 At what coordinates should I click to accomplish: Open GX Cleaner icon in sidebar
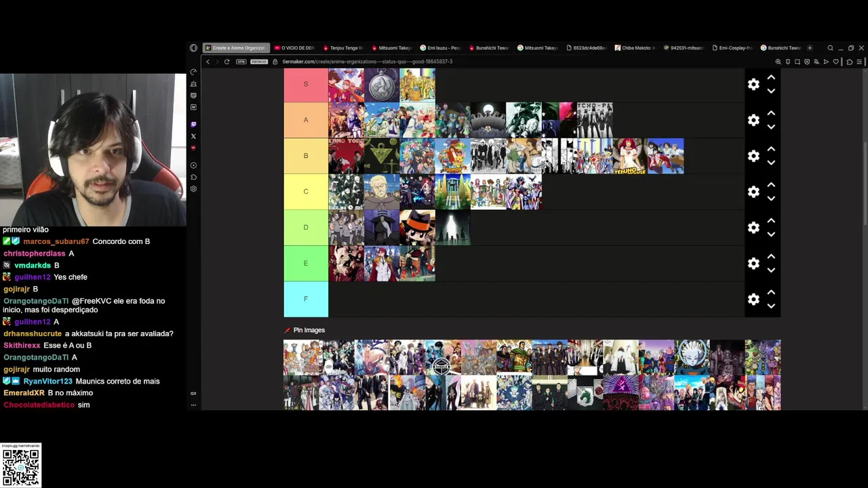click(193, 84)
